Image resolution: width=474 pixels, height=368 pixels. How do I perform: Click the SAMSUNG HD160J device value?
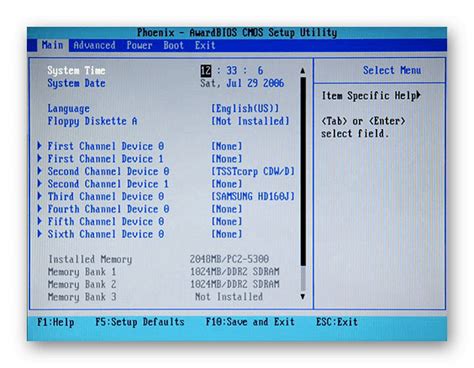click(x=253, y=196)
